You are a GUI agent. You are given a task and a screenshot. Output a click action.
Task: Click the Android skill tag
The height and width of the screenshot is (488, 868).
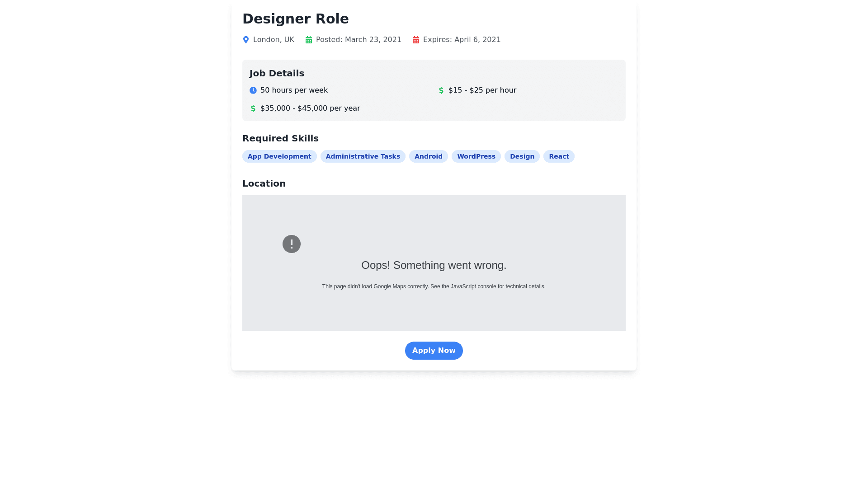(x=428, y=156)
